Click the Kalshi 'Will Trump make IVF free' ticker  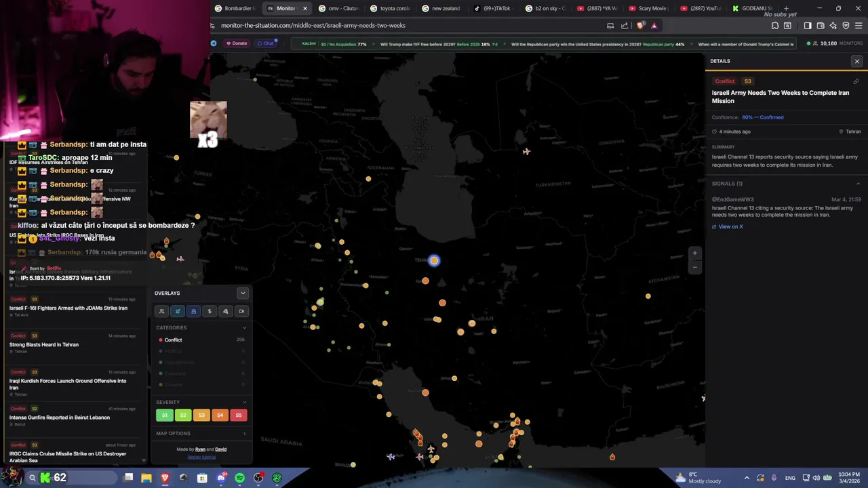(x=439, y=44)
